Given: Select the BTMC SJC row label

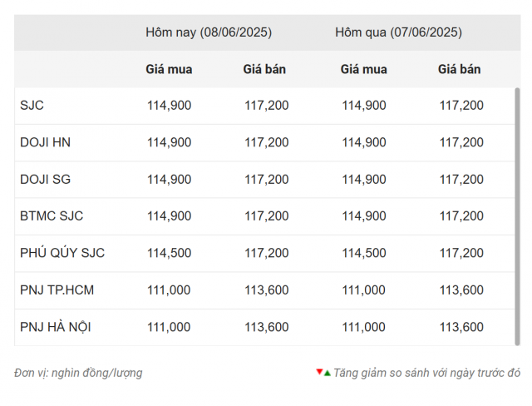Looking at the screenshot, I should click(x=52, y=216).
